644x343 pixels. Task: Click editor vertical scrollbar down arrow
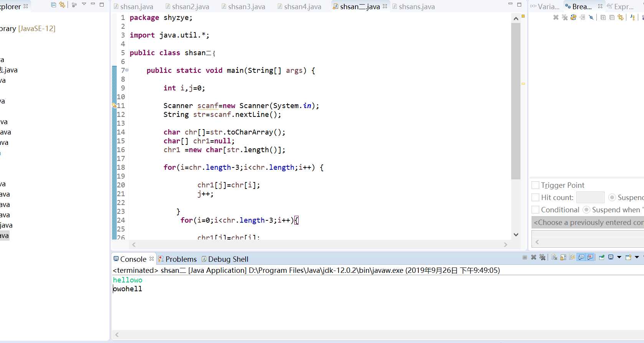point(516,235)
